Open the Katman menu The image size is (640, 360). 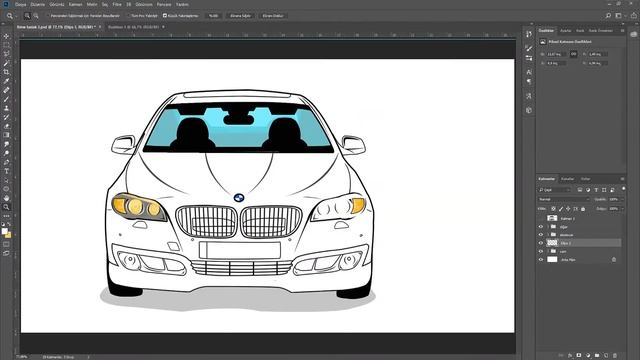76,4
